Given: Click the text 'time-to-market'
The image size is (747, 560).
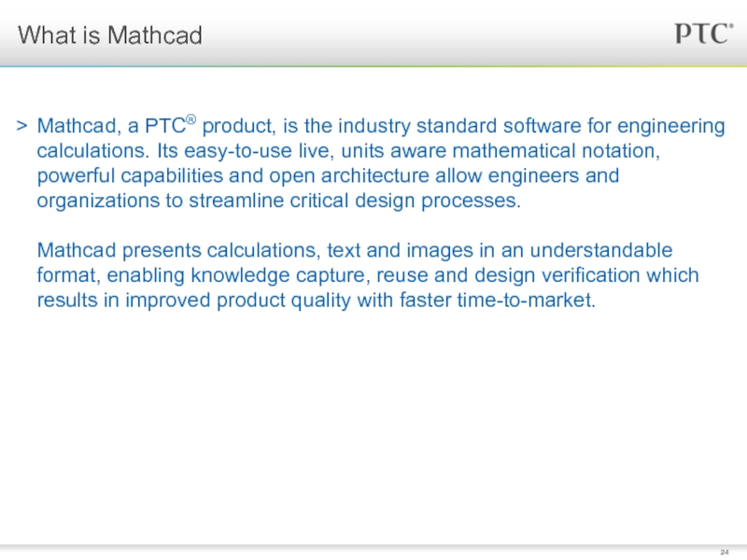Looking at the screenshot, I should pos(525,301).
